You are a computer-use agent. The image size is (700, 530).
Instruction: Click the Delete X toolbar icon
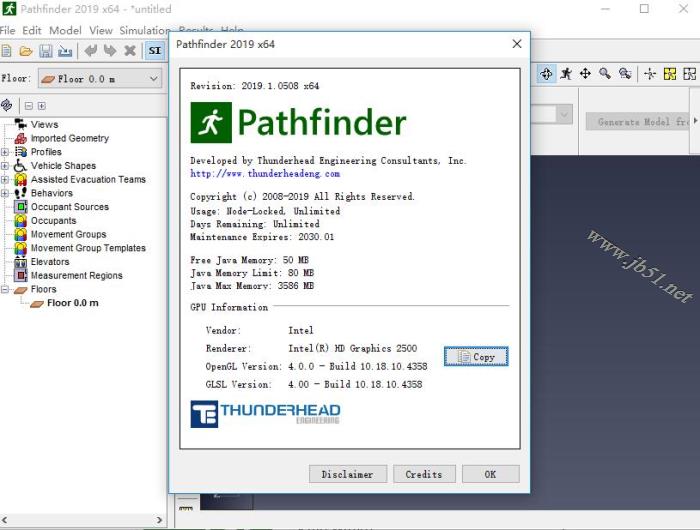[x=130, y=51]
